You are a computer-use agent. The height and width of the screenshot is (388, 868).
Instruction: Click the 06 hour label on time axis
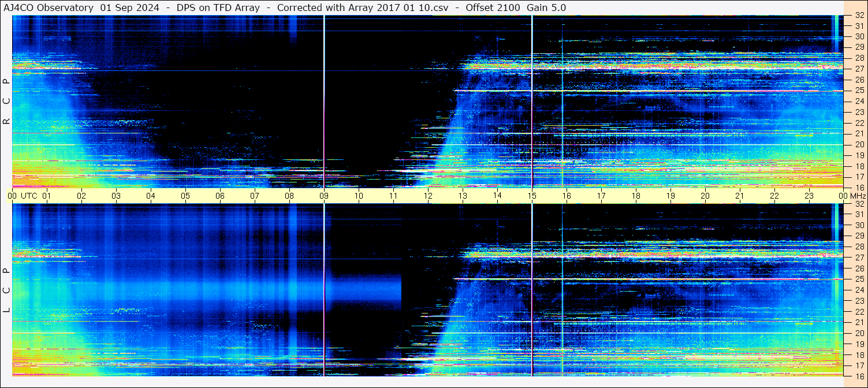[x=220, y=196]
